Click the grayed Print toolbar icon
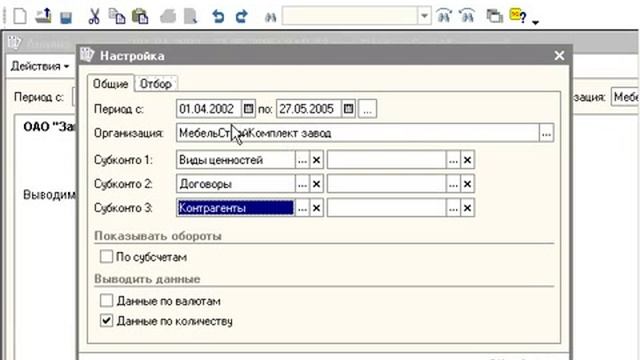The height and width of the screenshot is (360, 640). 168,17
